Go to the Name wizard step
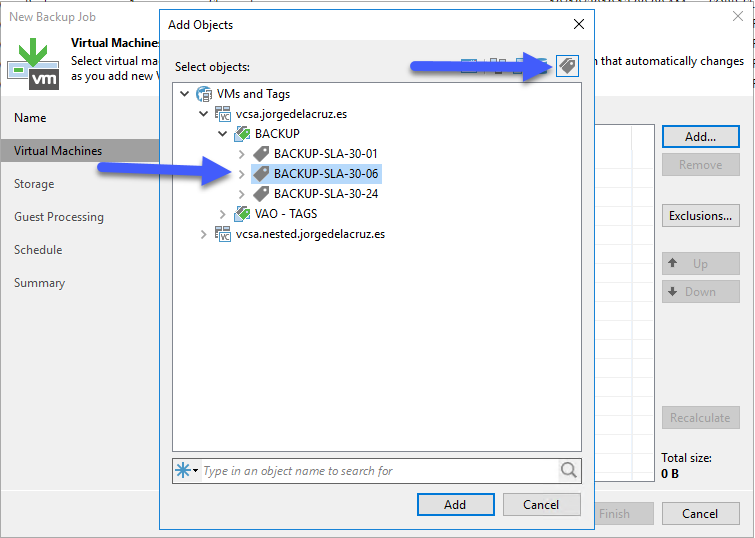This screenshot has width=755, height=538. (30, 118)
